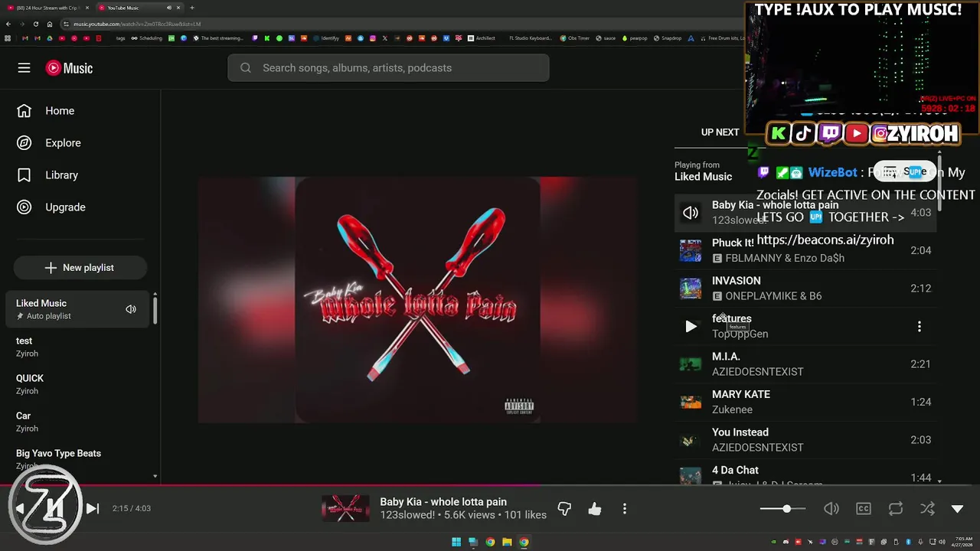
Task: Toggle repeat mode
Action: [x=895, y=509]
